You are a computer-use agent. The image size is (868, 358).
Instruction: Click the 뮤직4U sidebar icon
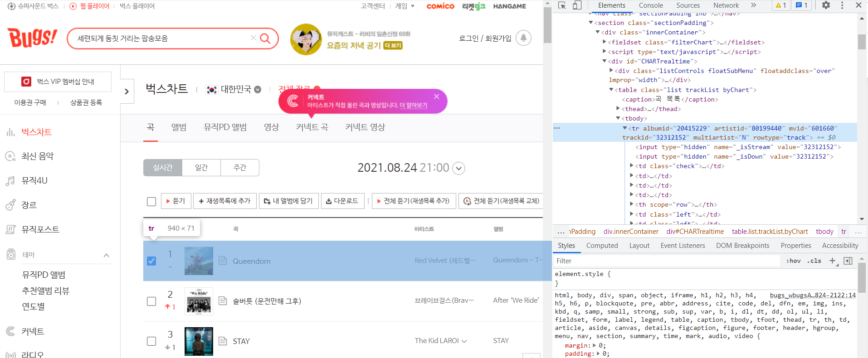click(10, 181)
